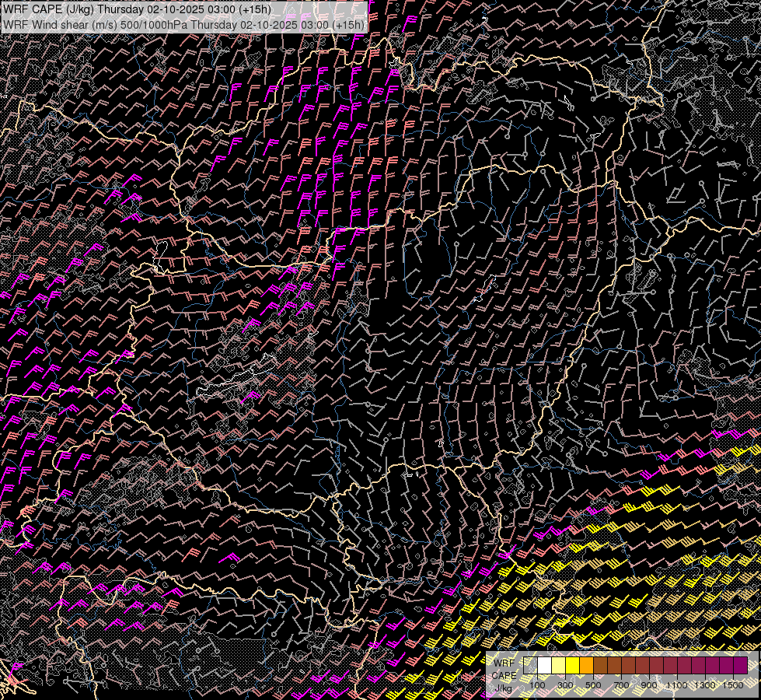The height and width of the screenshot is (700, 761).
Task: Click the first brown swatch after orange
Action: (600, 666)
